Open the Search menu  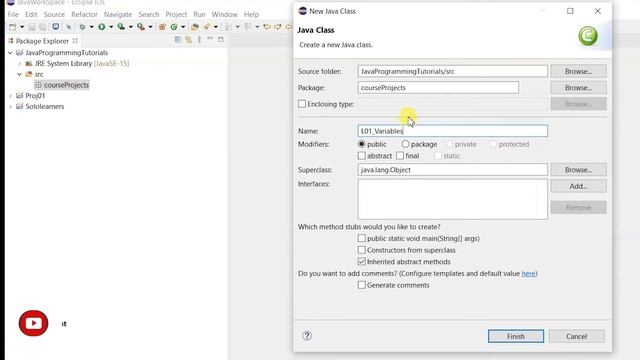(x=149, y=14)
